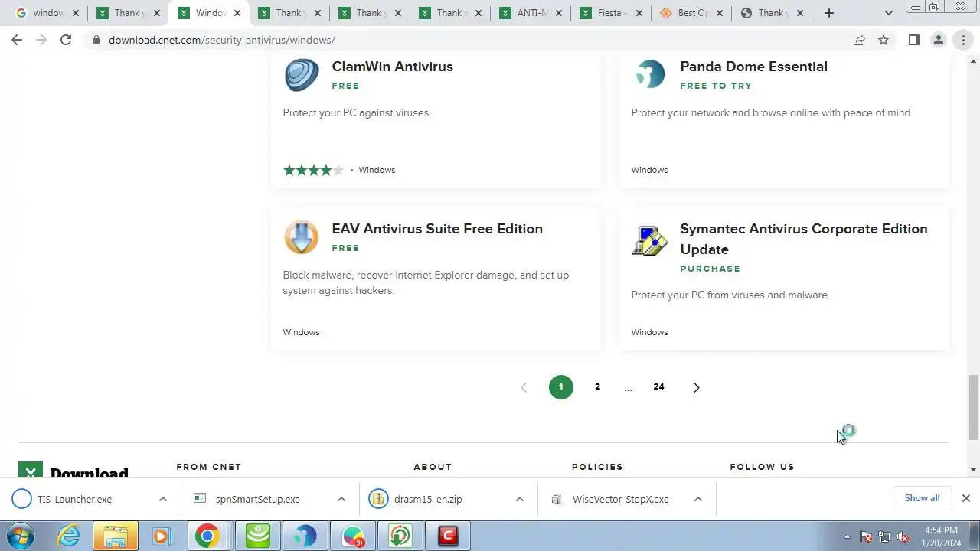Open the Panda Dome Essential title link
The height and width of the screenshot is (551, 980).
click(753, 67)
